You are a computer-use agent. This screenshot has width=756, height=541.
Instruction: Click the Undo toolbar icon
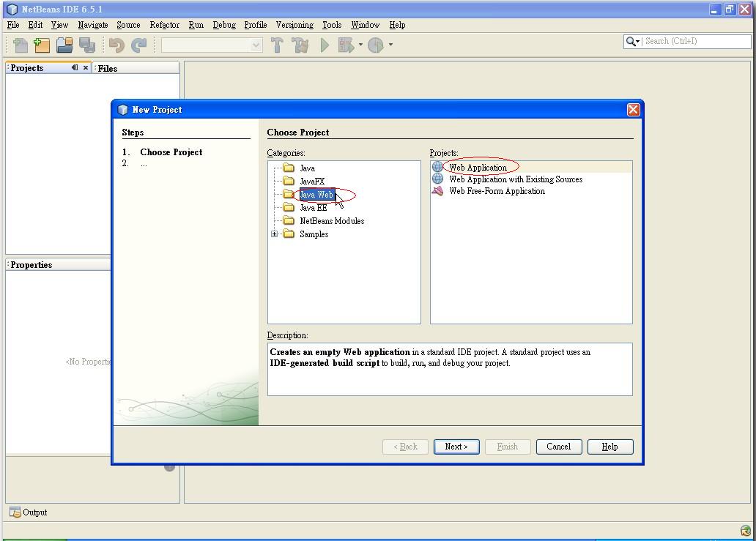(x=116, y=45)
